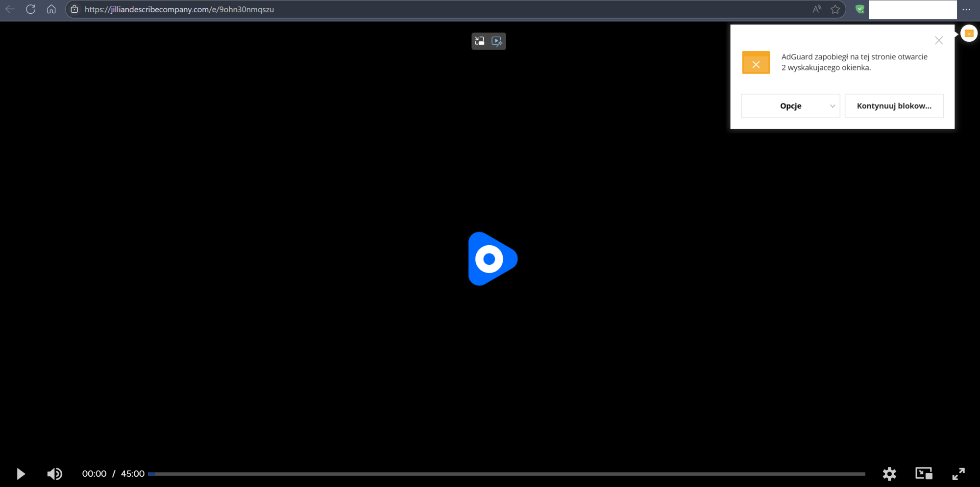The image size is (980, 487).
Task: Click the miniplayer icon in the top toolbar
Action: coord(479,41)
